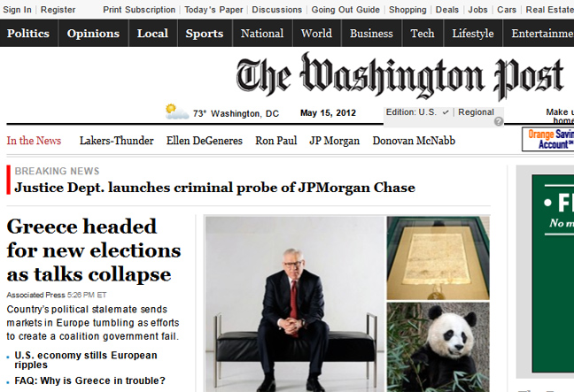Click the sunny weather icon

click(177, 111)
